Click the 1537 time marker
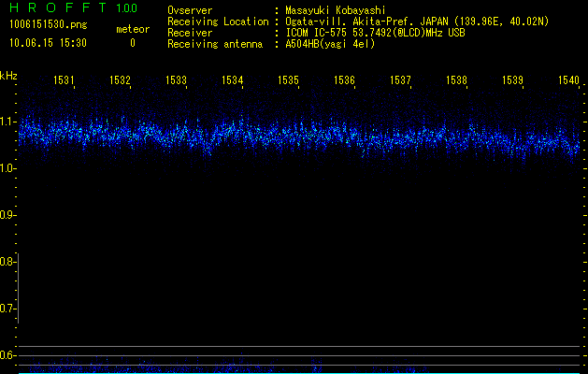 pyautogui.click(x=400, y=80)
